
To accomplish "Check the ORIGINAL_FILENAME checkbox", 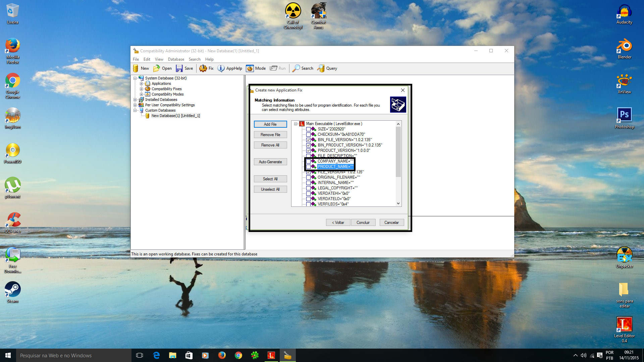I will 308,177.
